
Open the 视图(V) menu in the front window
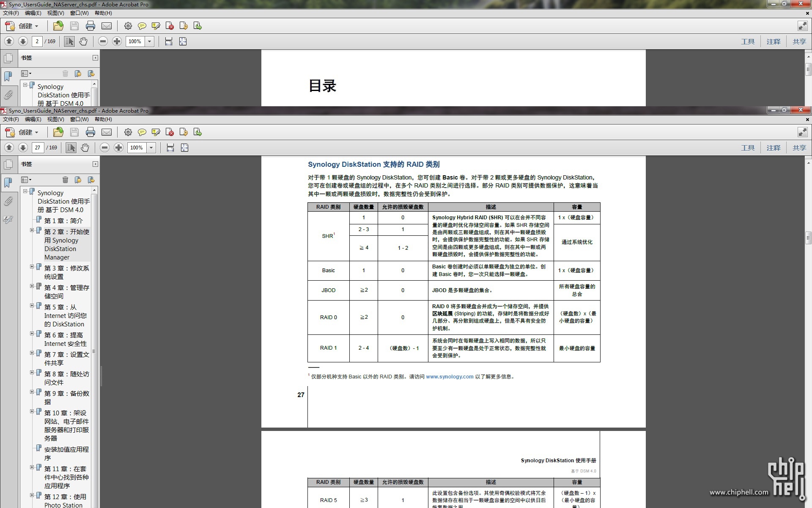55,119
